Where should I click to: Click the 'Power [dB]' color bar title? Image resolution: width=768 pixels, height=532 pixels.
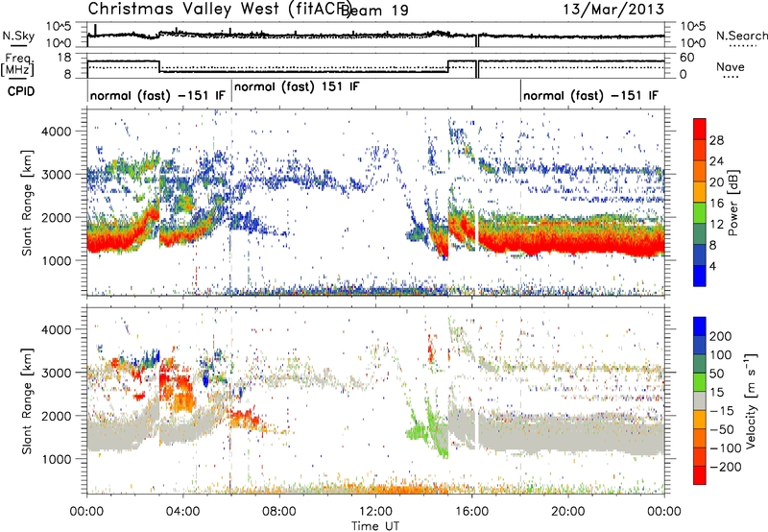point(732,203)
